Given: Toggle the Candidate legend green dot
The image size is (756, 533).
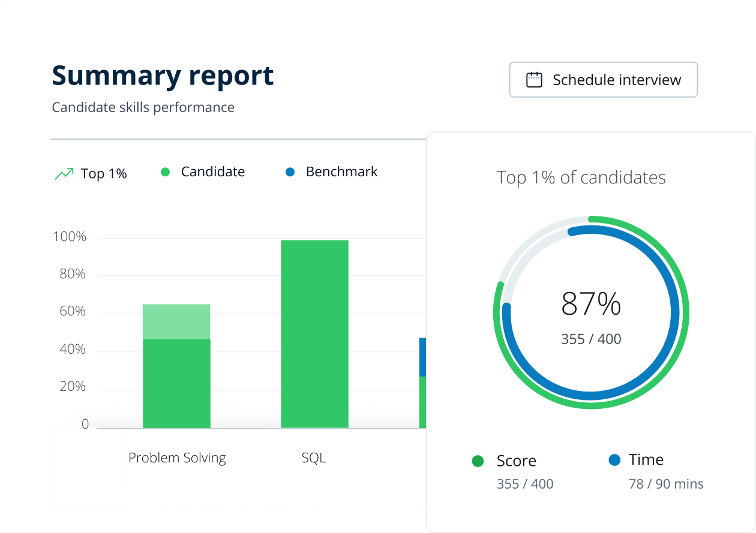Looking at the screenshot, I should point(166,172).
